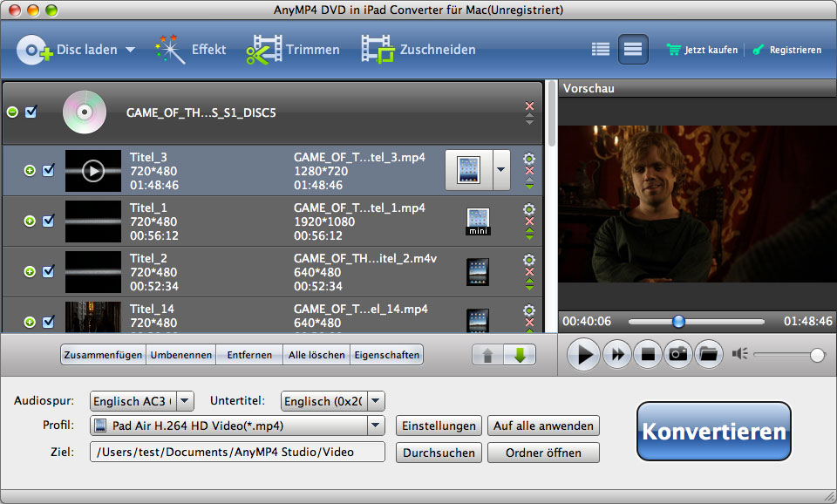Open settings gear for Titel_14
837x504 pixels.
(x=529, y=310)
